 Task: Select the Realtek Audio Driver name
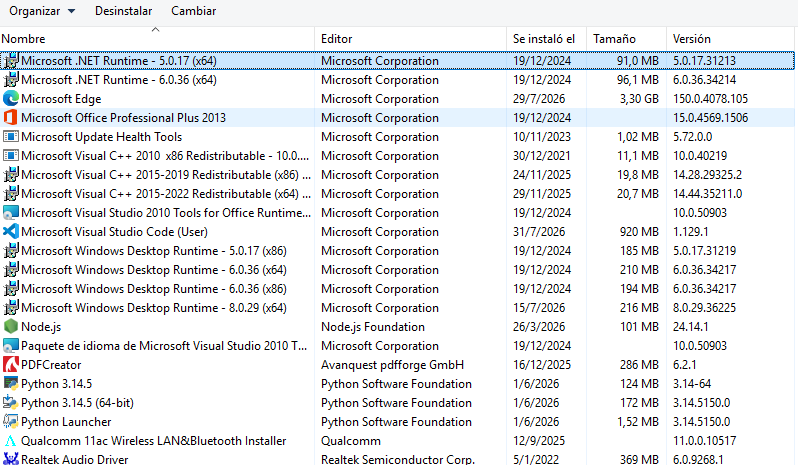[75, 459]
